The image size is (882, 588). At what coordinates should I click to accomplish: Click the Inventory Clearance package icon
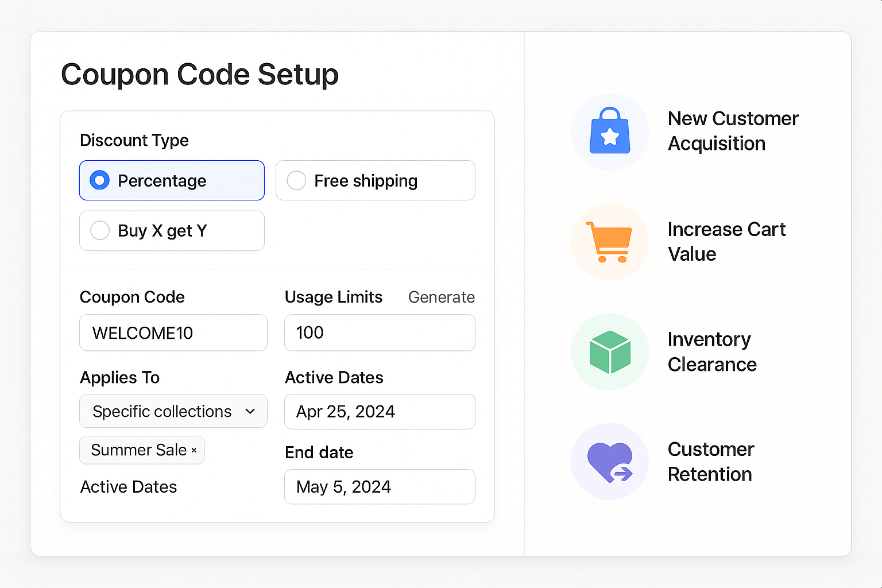pyautogui.click(x=610, y=351)
